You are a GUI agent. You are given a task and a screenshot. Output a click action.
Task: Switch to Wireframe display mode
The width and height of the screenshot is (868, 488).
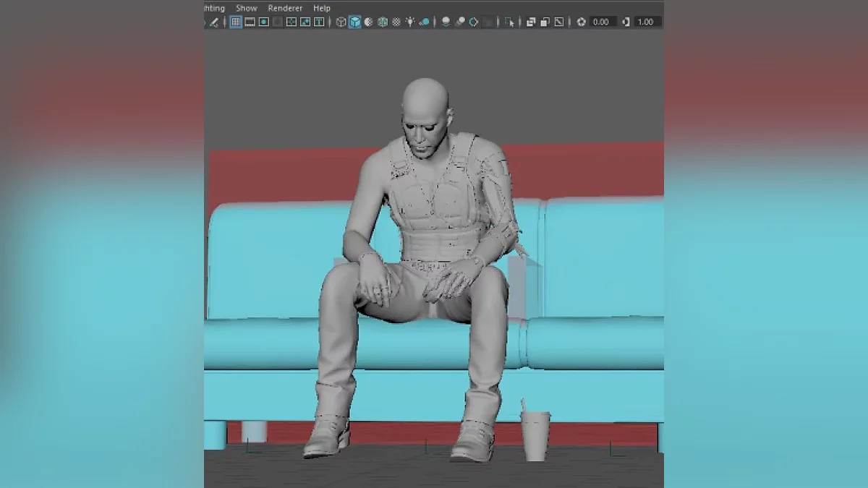[x=341, y=22]
